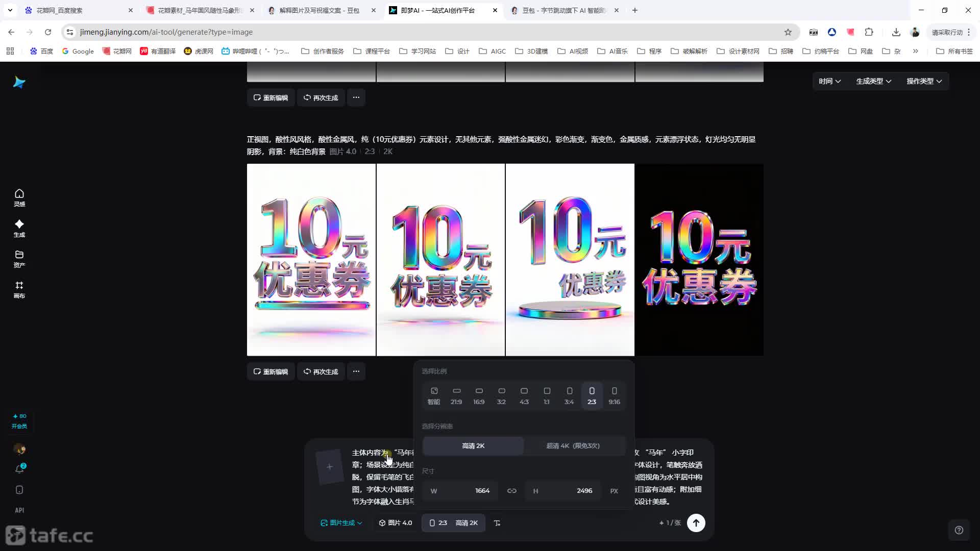Open the 画布 canvas tool in sidebar
This screenshot has width=980, height=551.
19,289
